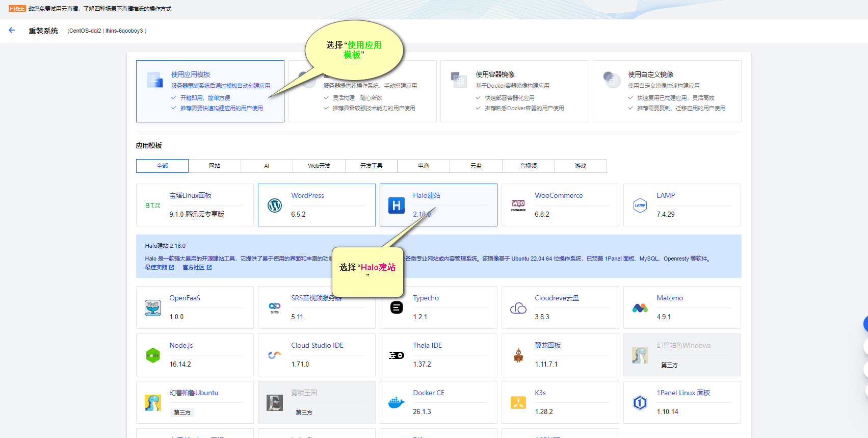Choose the Docker CE template title

click(429, 393)
